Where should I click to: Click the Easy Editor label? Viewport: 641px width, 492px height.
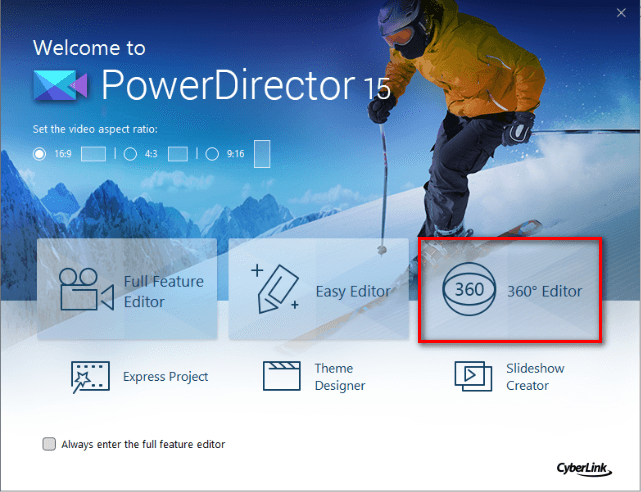(353, 292)
